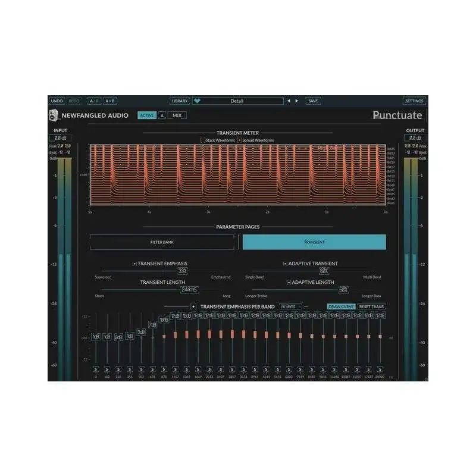Toggle the ACTIVE bypass button

coord(147,115)
